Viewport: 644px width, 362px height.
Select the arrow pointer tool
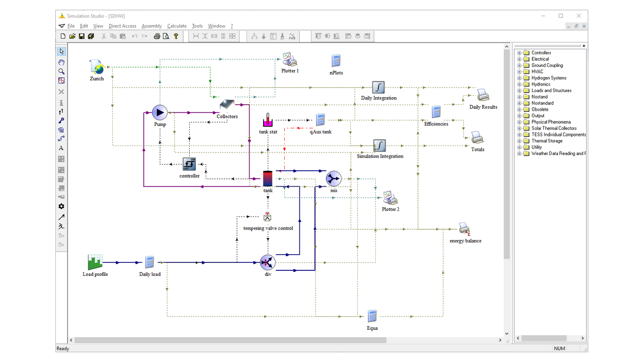click(61, 51)
